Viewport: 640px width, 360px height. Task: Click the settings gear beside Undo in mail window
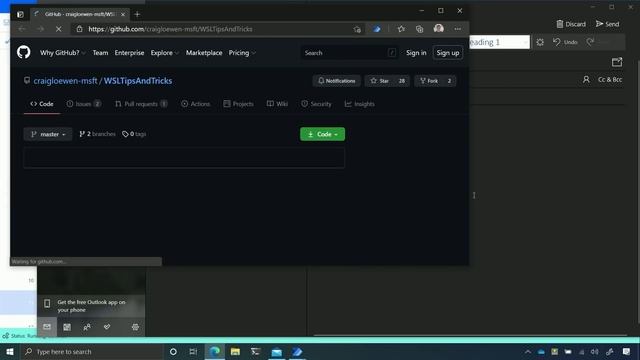tap(540, 42)
